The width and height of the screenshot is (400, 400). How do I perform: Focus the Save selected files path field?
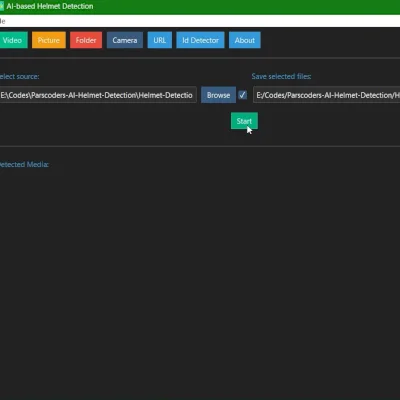click(x=327, y=95)
